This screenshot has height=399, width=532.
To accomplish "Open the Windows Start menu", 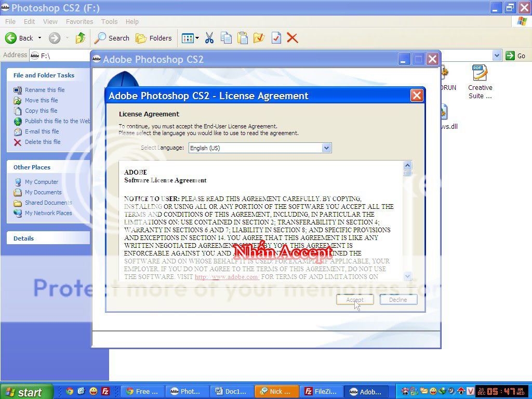I will (x=26, y=392).
